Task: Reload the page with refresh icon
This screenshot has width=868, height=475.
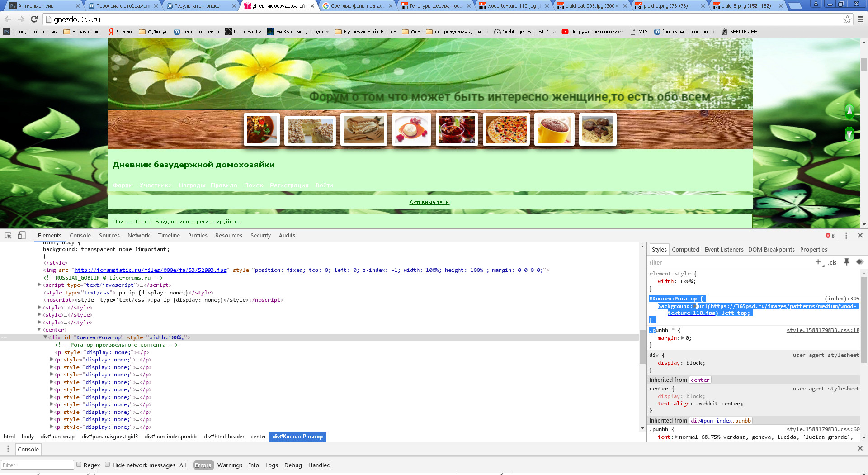Action: [34, 19]
